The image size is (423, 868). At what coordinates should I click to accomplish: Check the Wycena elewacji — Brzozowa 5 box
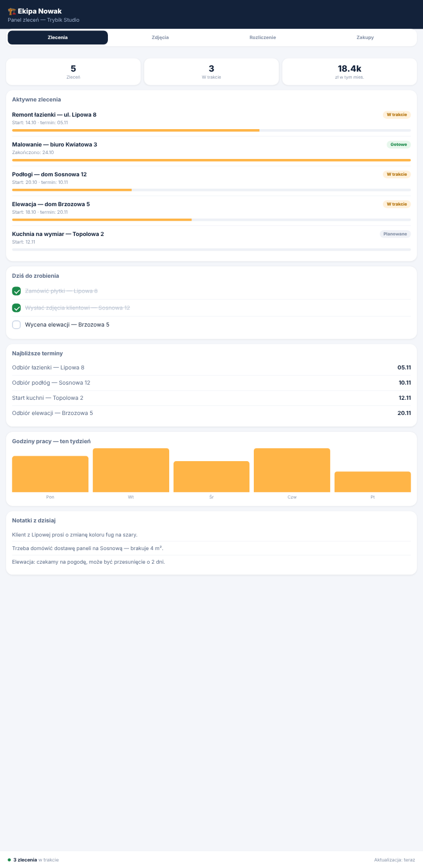16,325
